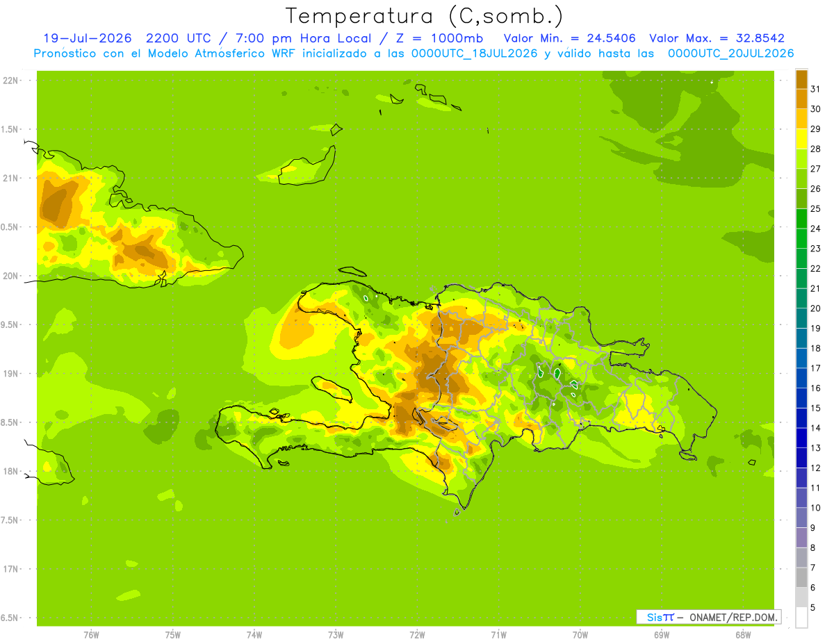Pick the teal swatch between 19 and 20
This screenshot has width=834, height=644.
pyautogui.click(x=801, y=318)
